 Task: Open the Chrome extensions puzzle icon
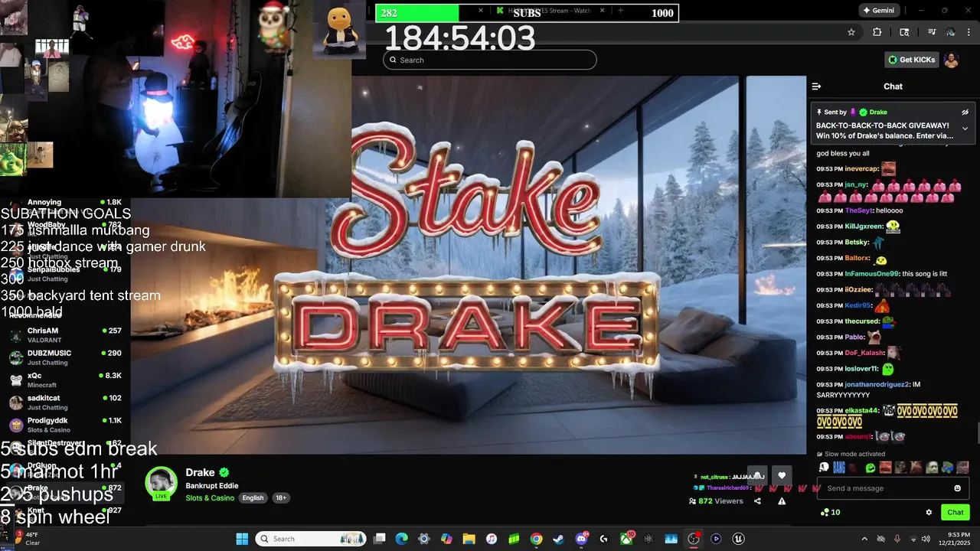(x=877, y=32)
